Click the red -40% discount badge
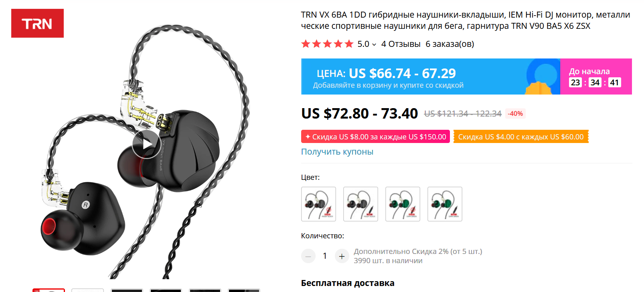 [x=515, y=114]
